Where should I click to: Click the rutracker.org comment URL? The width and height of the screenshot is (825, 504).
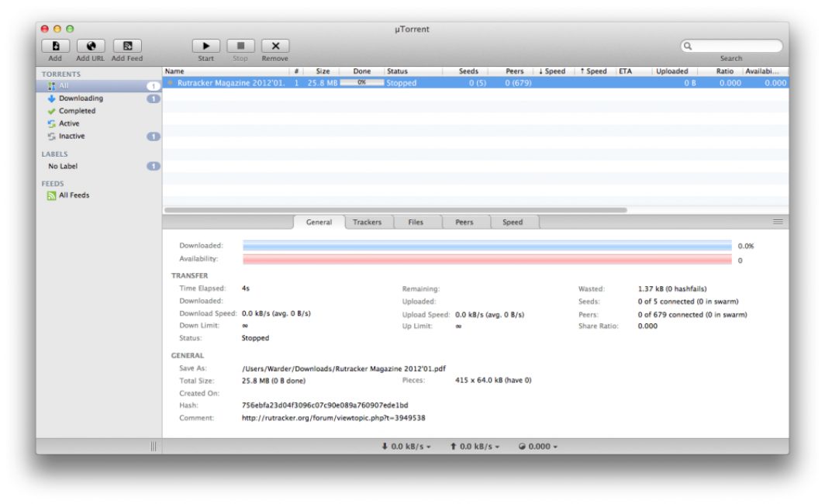[333, 418]
